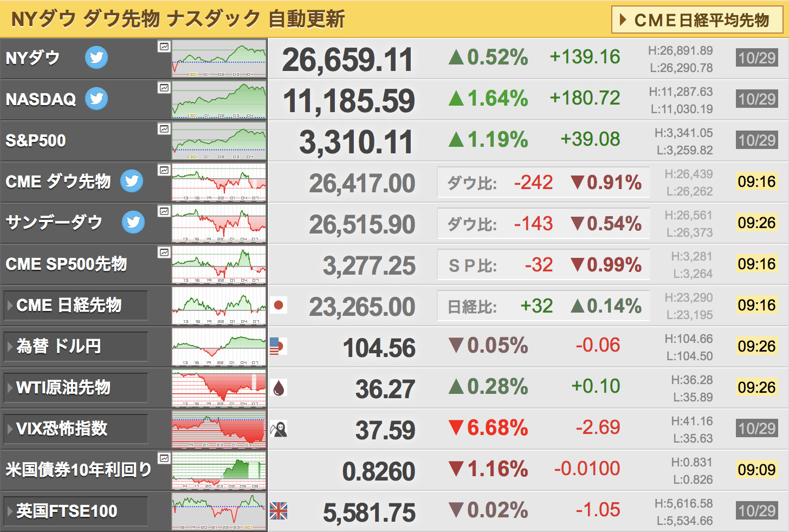This screenshot has height=532, width=789.
Task: Open the VIX恐怖指数 expander button
Action: point(76,429)
